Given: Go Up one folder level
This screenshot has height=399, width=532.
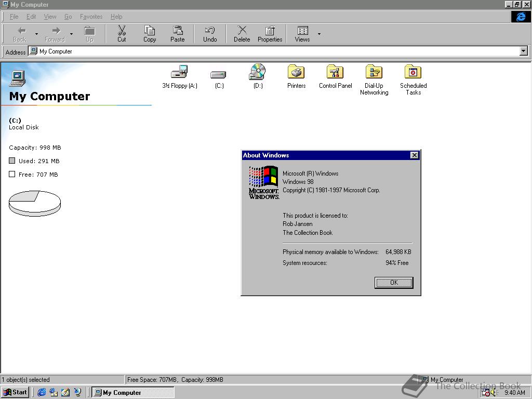Looking at the screenshot, I should click(x=89, y=34).
